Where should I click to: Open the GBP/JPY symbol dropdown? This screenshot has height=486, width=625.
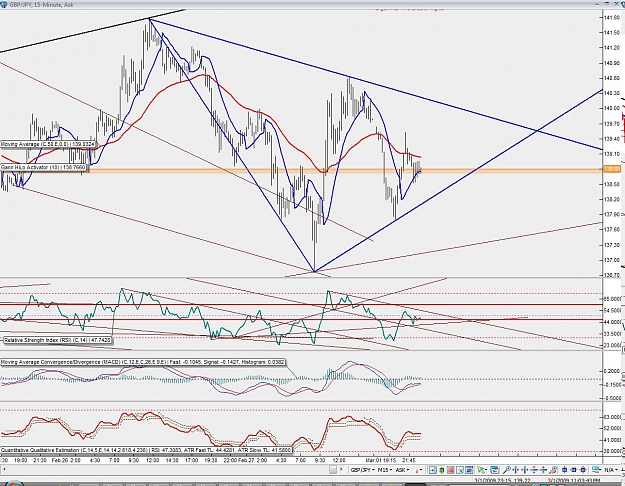click(x=362, y=470)
